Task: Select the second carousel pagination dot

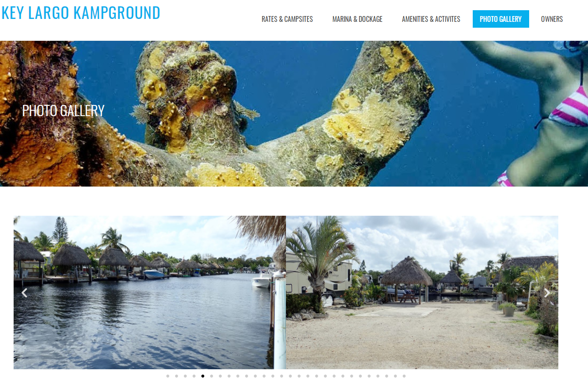Action: [x=177, y=376]
